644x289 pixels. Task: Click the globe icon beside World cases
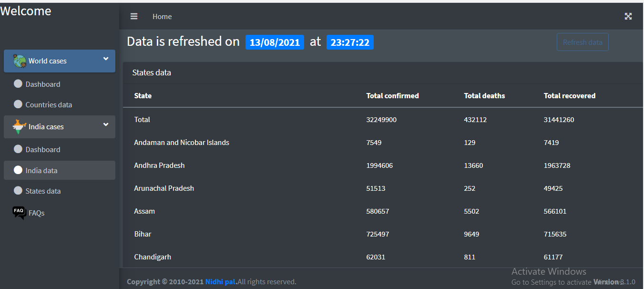(20, 61)
